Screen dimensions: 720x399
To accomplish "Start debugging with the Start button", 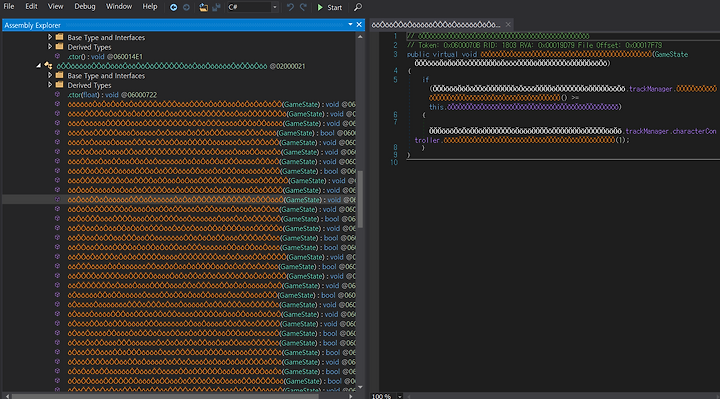I will [330, 7].
